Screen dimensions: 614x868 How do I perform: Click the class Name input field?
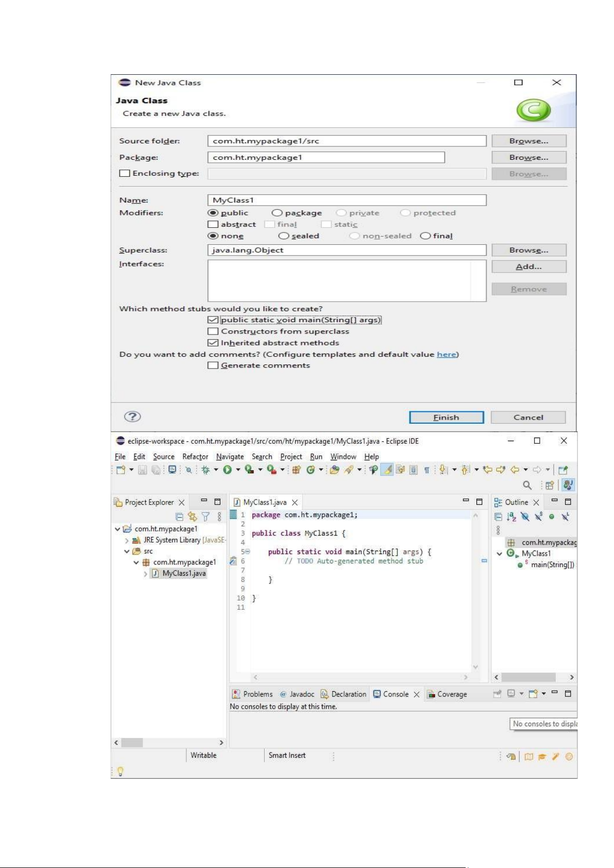[x=346, y=200]
